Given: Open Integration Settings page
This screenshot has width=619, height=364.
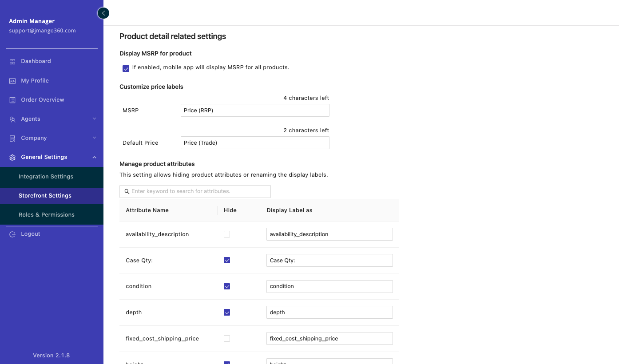Looking at the screenshot, I should (x=46, y=177).
